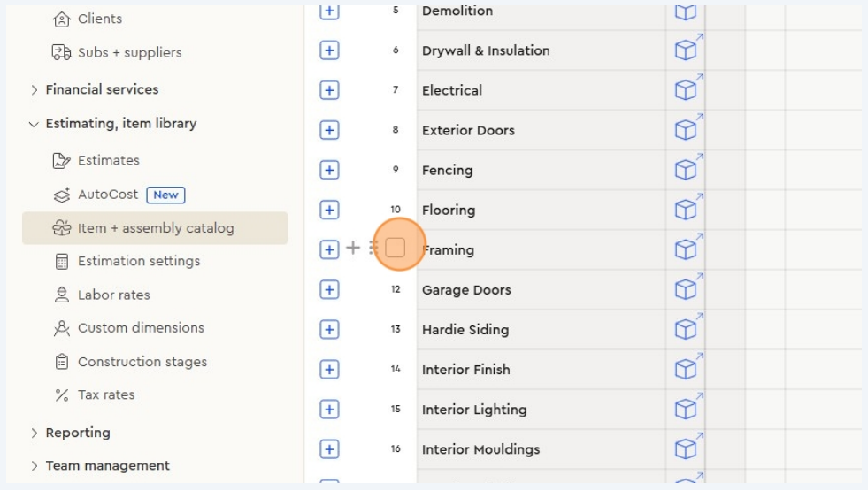This screenshot has height=490, width=868.
Task: Expand the Fencing row with plus button
Action: [329, 170]
